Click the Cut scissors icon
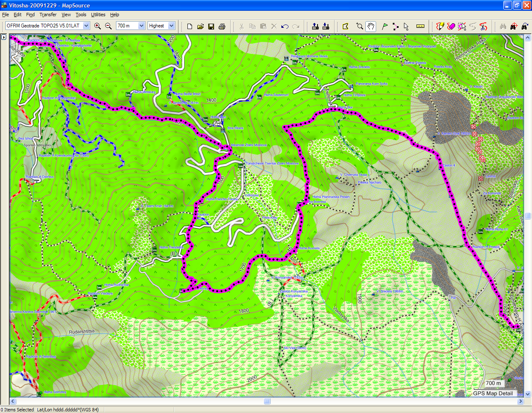This screenshot has width=532, height=413. click(x=241, y=26)
